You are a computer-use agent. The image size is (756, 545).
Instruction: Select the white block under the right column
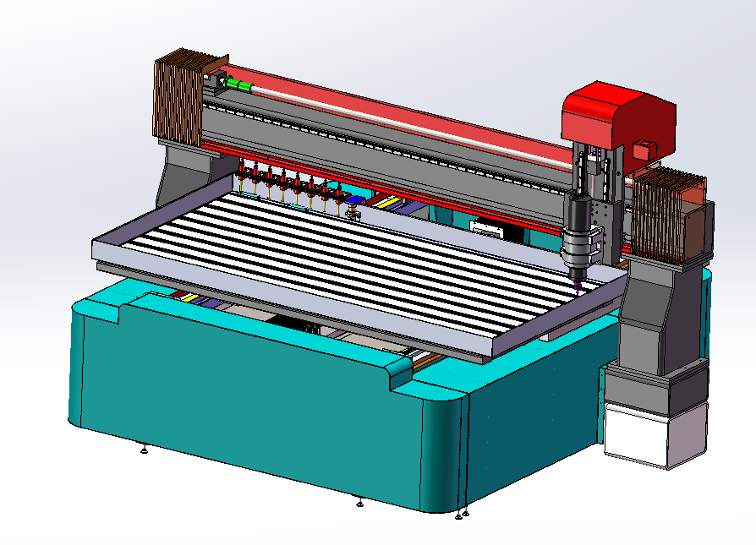pyautogui.click(x=655, y=436)
